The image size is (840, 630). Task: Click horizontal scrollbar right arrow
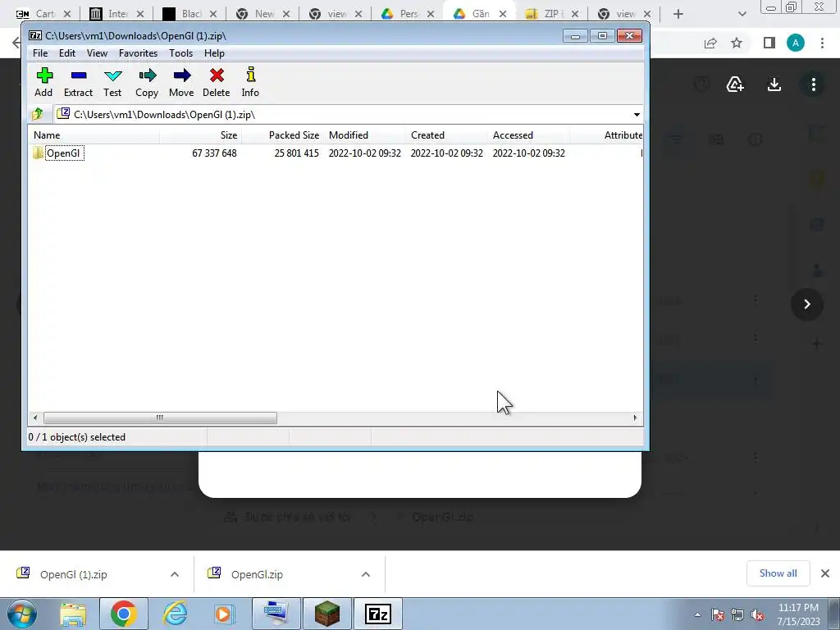[636, 418]
